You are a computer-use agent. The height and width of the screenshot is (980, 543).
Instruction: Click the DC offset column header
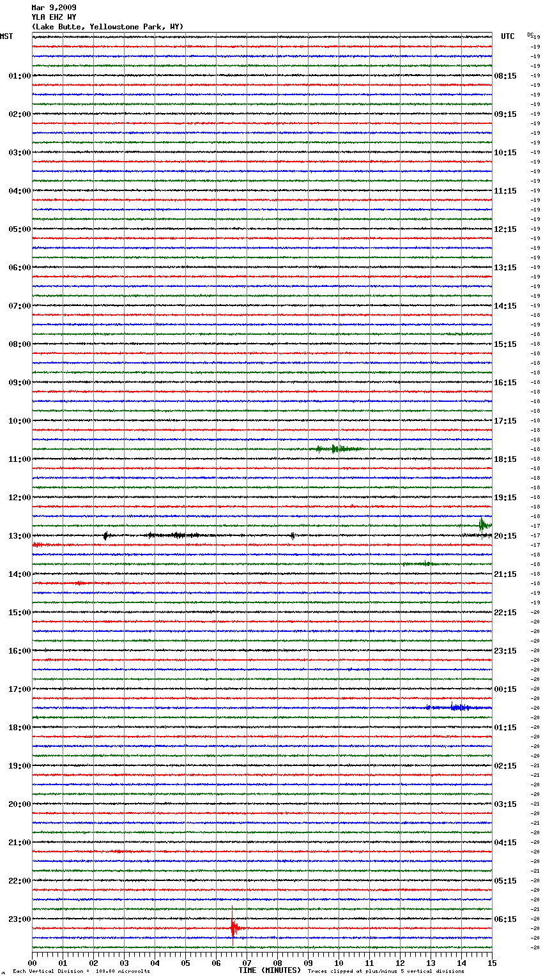click(x=530, y=34)
